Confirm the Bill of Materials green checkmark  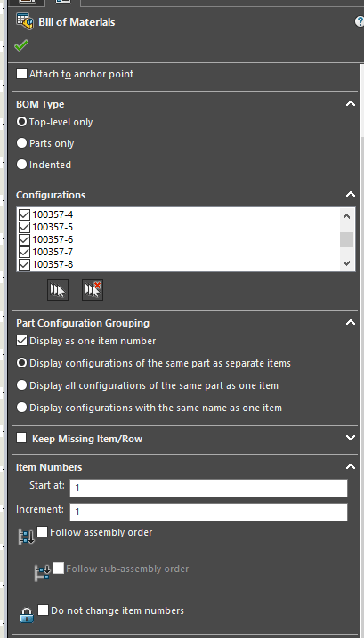21,45
